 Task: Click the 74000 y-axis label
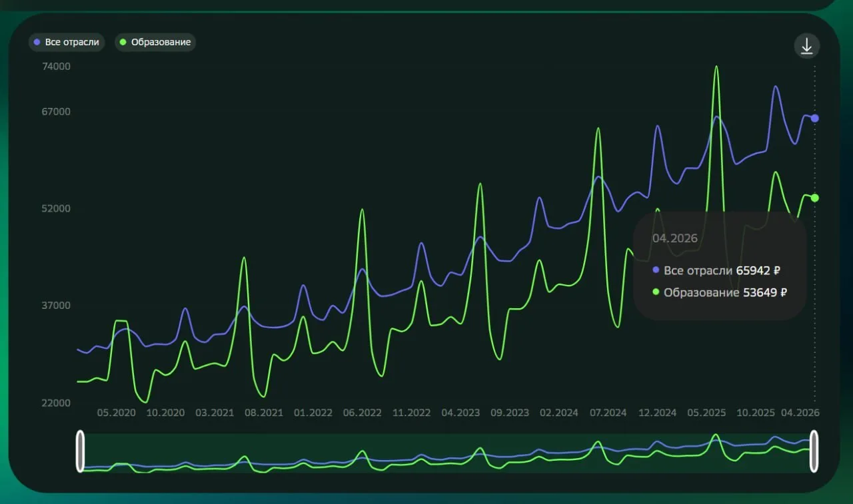[57, 67]
